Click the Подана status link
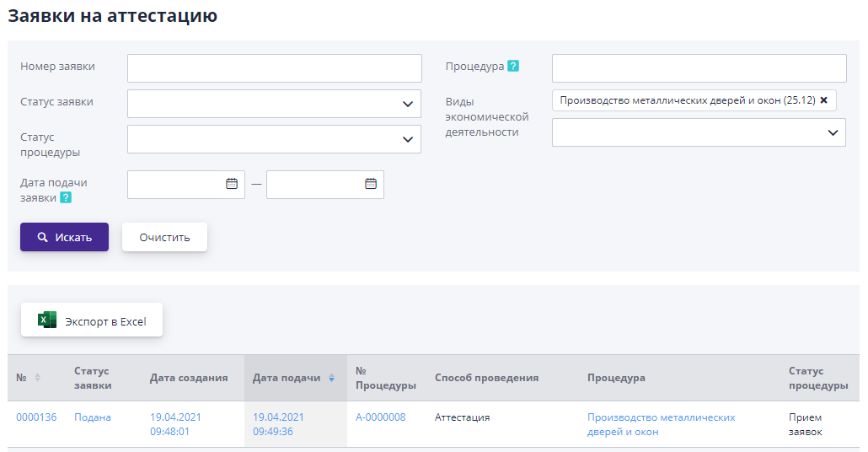 [92, 417]
